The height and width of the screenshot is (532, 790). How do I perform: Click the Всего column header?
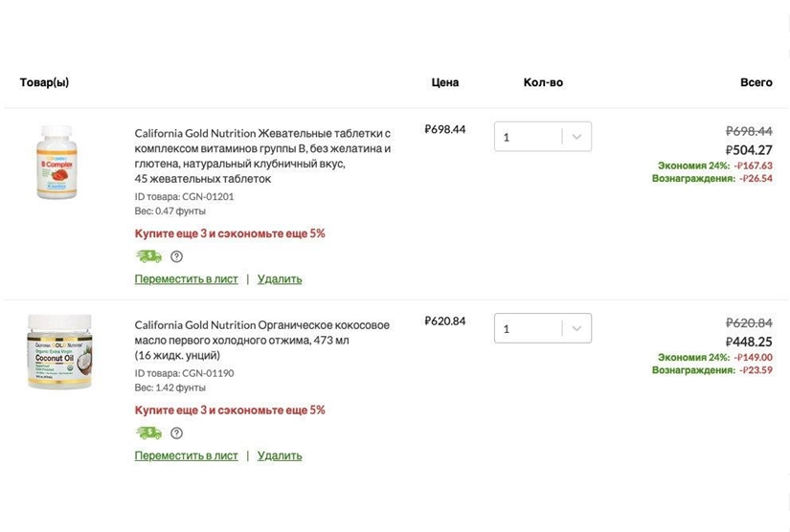pos(756,82)
